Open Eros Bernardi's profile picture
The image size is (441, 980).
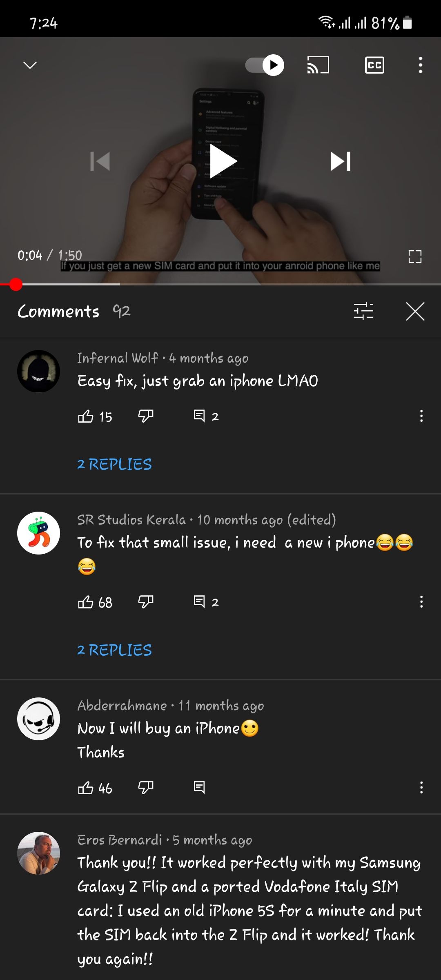click(38, 853)
